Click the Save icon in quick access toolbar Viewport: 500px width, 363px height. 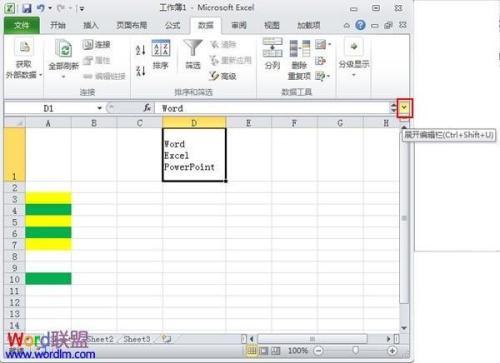(27, 8)
